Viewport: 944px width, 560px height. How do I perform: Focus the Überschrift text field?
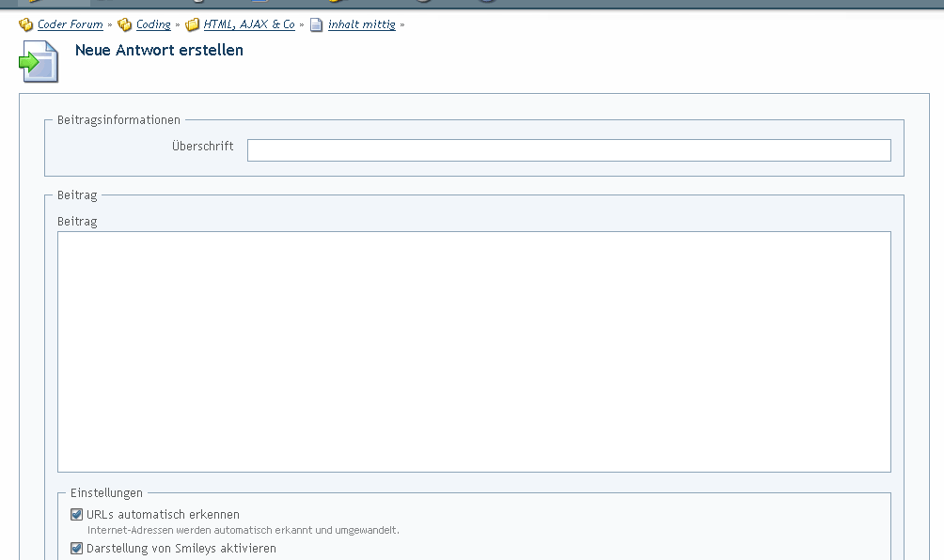[568, 150]
